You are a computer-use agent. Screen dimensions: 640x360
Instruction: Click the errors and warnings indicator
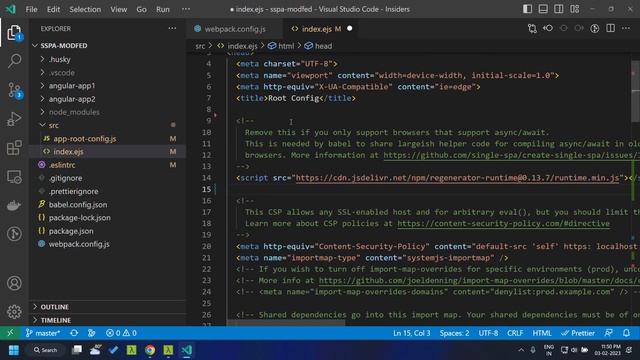pyautogui.click(x=121, y=333)
